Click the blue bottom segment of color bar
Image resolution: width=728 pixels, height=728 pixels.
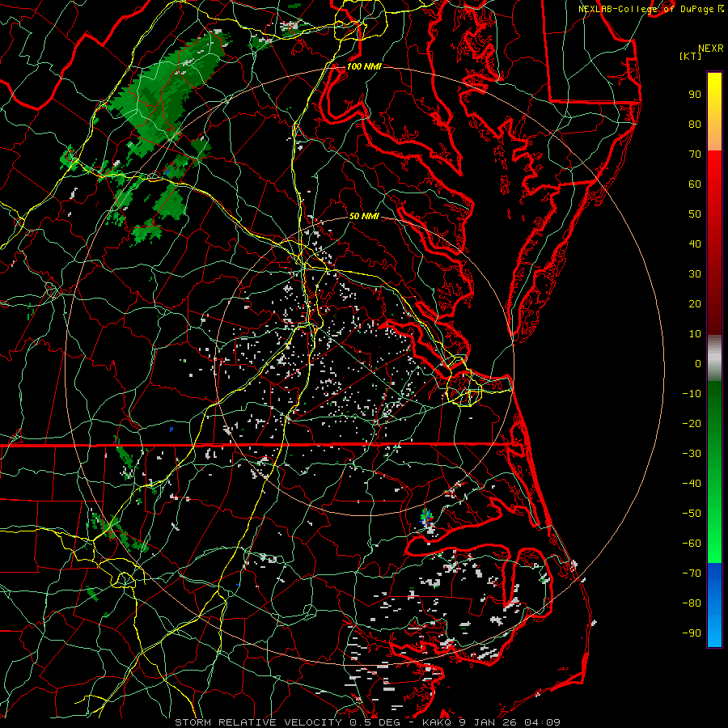tap(714, 605)
